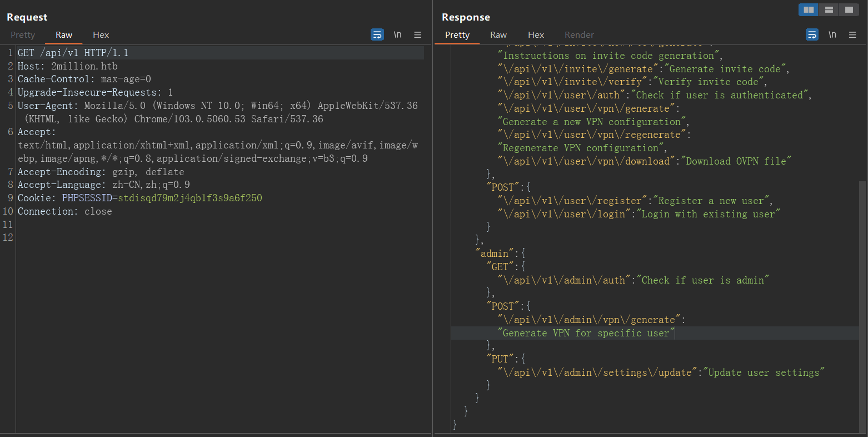The image size is (868, 437).
Task: Click the Response panel title
Action: pyautogui.click(x=466, y=17)
